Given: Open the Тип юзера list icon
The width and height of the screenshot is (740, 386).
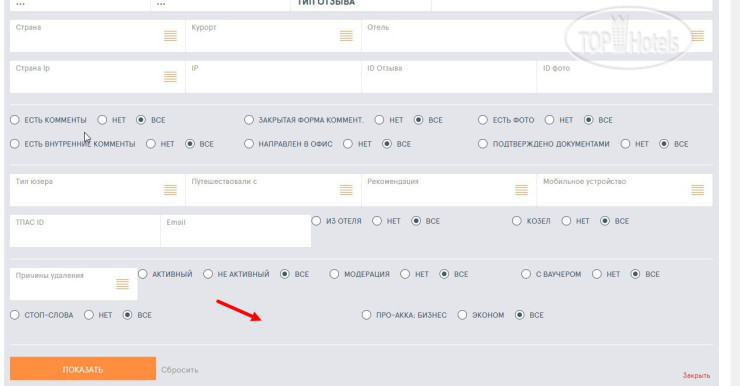Looking at the screenshot, I should pyautogui.click(x=170, y=190).
